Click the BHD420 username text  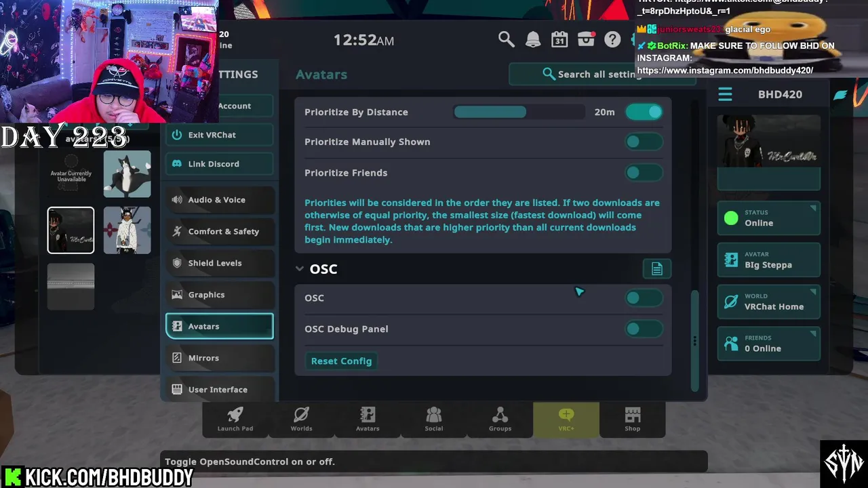pyautogui.click(x=780, y=94)
